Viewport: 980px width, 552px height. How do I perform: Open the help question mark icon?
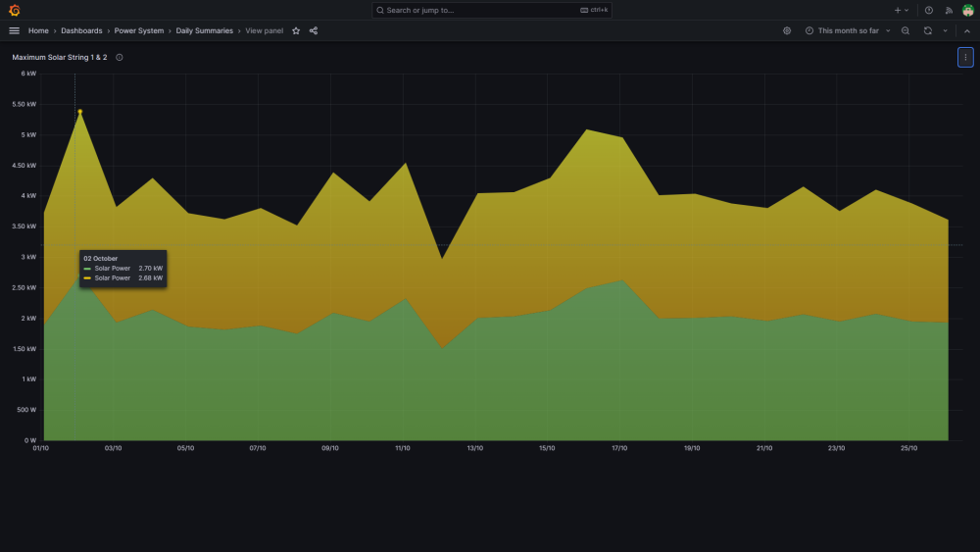(x=929, y=10)
